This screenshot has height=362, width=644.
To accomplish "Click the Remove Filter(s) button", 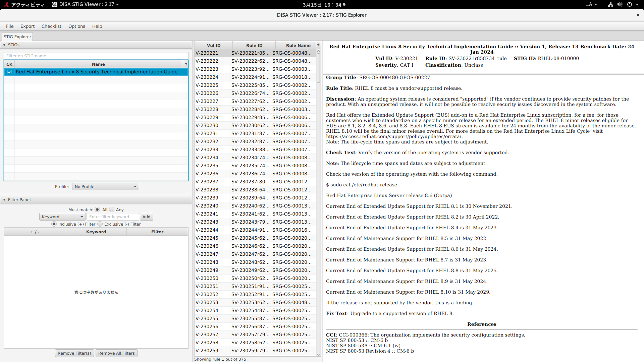I will (x=74, y=353).
